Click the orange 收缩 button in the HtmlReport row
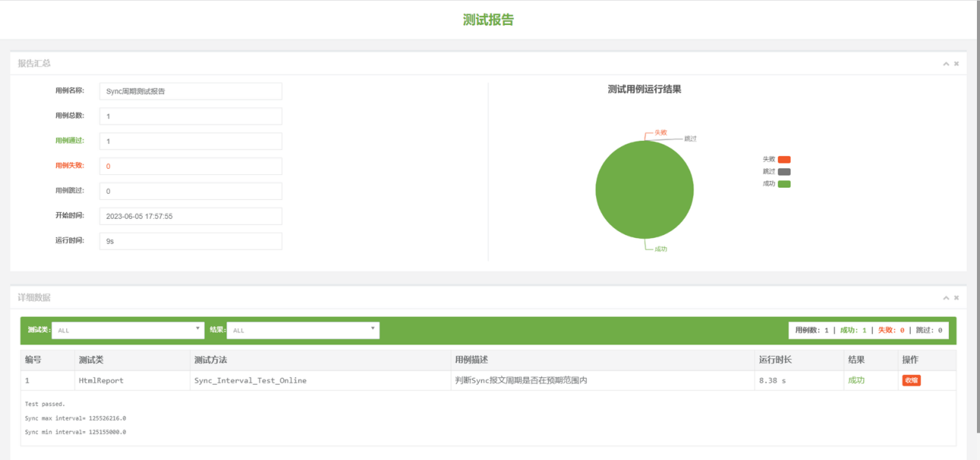Image resolution: width=980 pixels, height=460 pixels. pyautogui.click(x=911, y=380)
